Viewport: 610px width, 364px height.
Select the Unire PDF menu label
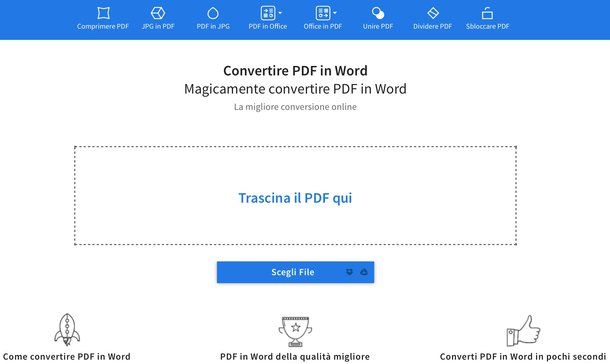pos(378,26)
